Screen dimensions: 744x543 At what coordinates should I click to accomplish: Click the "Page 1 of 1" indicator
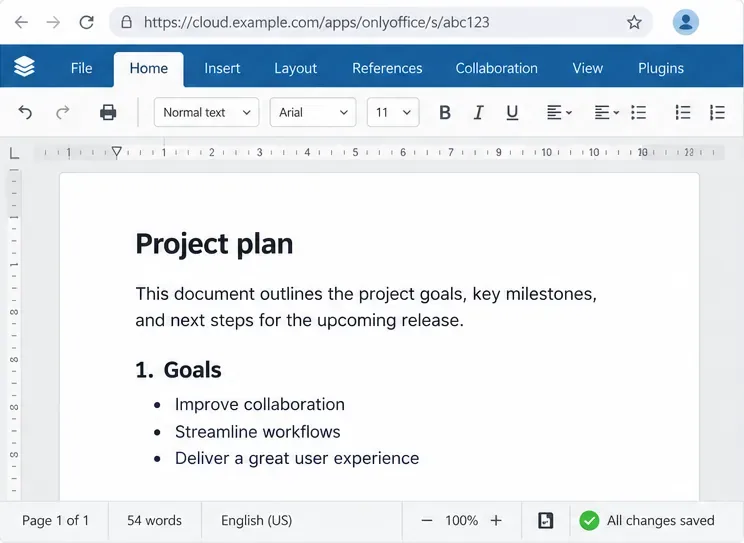[55, 521]
